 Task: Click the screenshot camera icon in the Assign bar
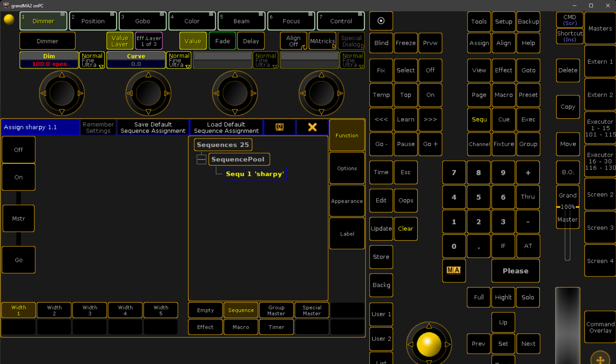(x=279, y=127)
